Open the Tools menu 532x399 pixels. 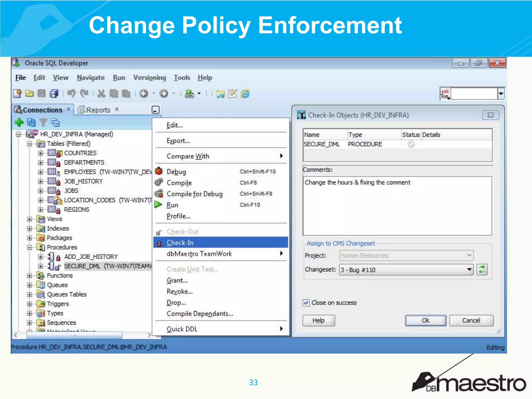[x=182, y=78]
